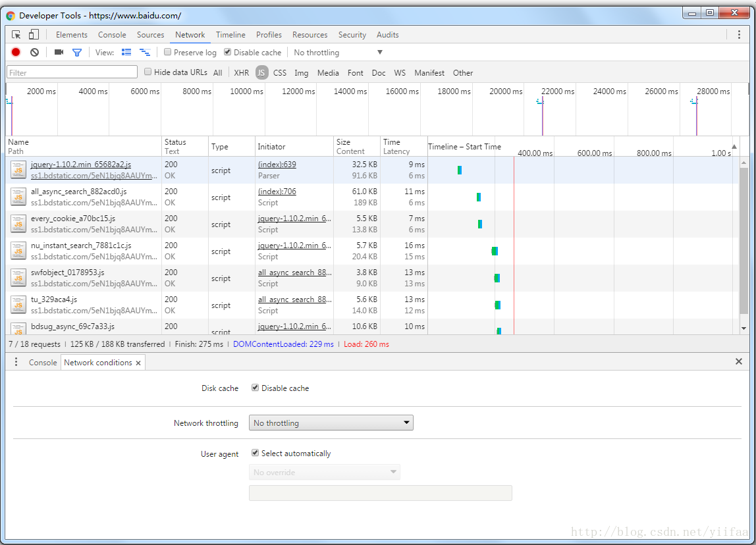Check the Hide data URLs checkbox
756x545 pixels.
point(148,72)
